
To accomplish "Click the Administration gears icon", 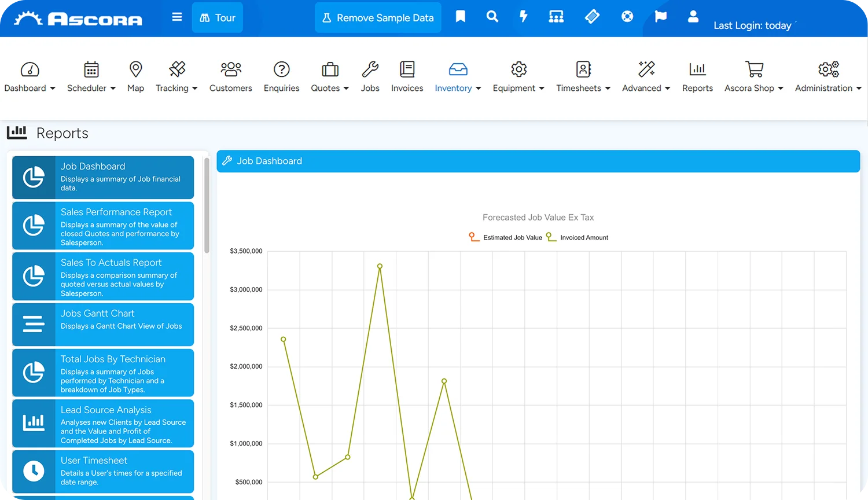I will point(829,69).
